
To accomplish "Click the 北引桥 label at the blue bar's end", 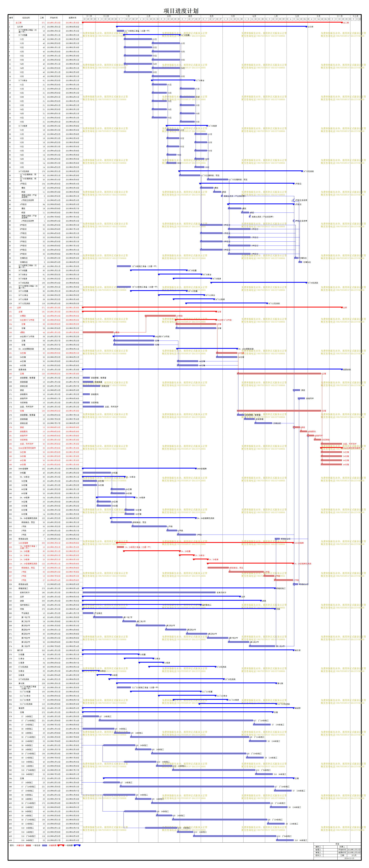I will (310, 27).
